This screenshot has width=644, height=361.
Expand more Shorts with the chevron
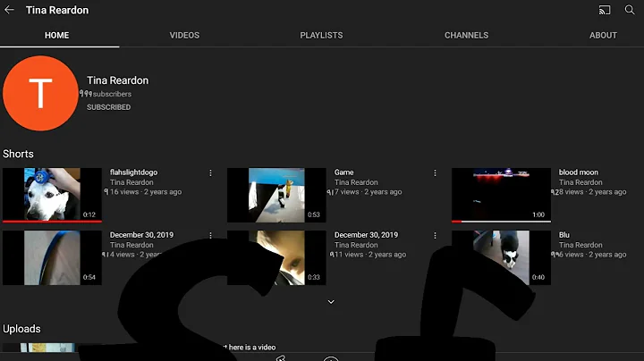tap(331, 302)
